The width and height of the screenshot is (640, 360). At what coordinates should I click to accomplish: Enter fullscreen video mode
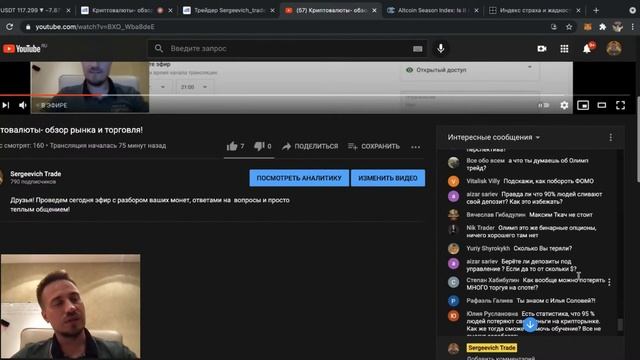click(x=620, y=105)
